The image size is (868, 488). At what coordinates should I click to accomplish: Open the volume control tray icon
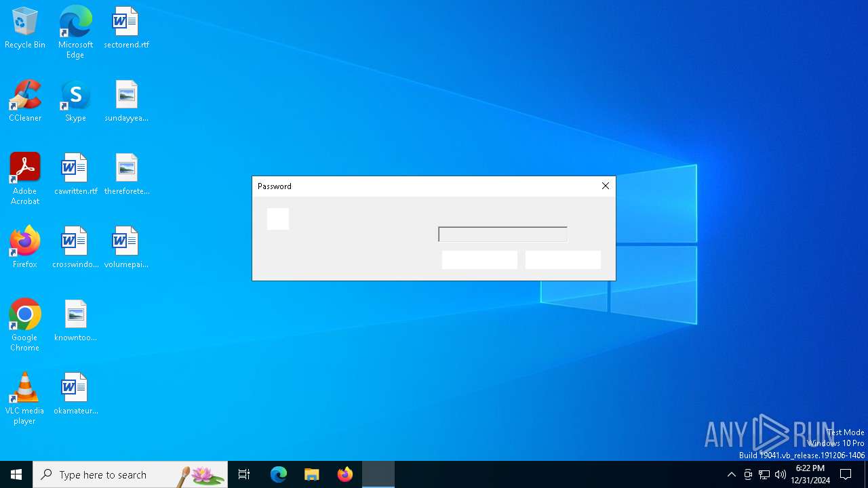pyautogui.click(x=781, y=474)
